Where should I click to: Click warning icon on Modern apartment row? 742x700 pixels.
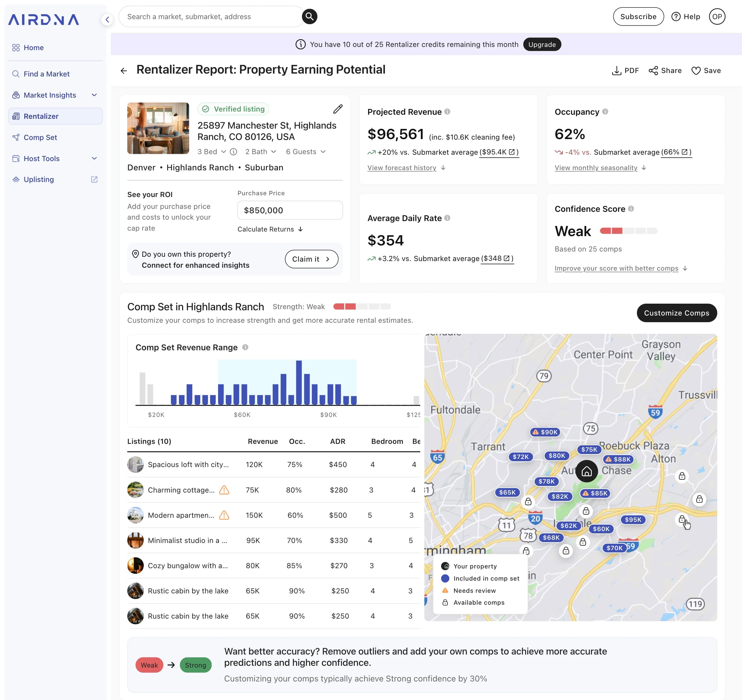point(224,515)
